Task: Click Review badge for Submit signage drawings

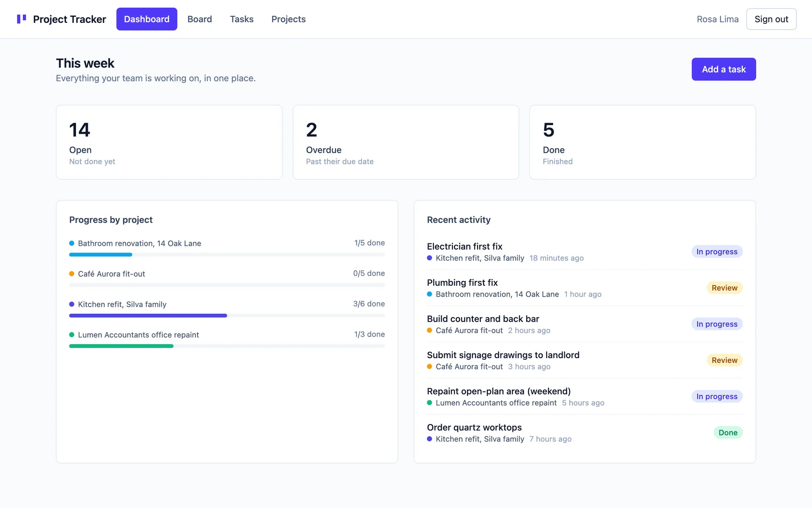Action: pyautogui.click(x=724, y=360)
